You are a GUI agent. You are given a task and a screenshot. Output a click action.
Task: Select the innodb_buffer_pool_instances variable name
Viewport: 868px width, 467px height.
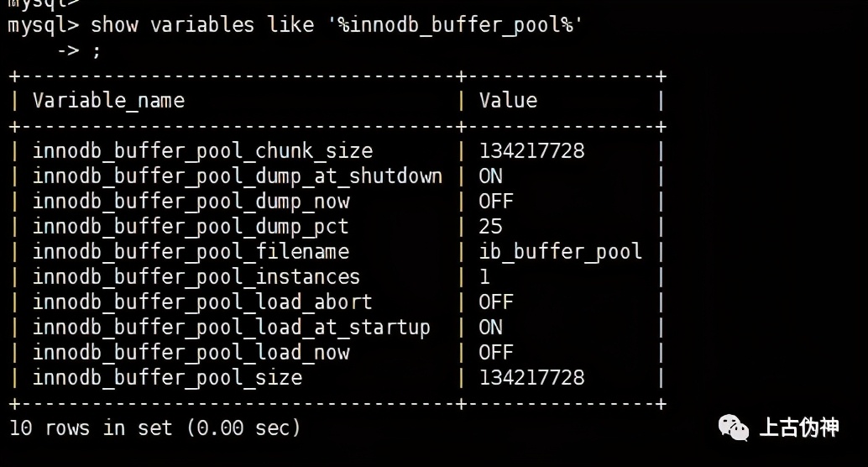[x=196, y=276]
